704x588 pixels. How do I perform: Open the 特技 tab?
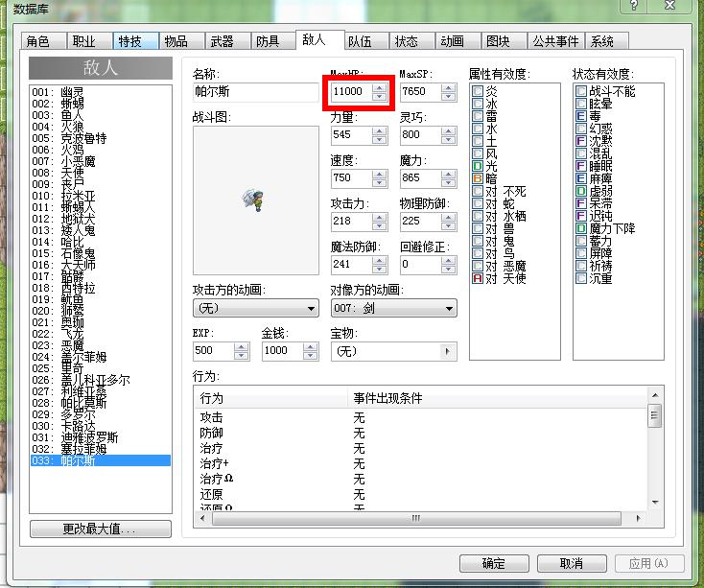(135, 41)
